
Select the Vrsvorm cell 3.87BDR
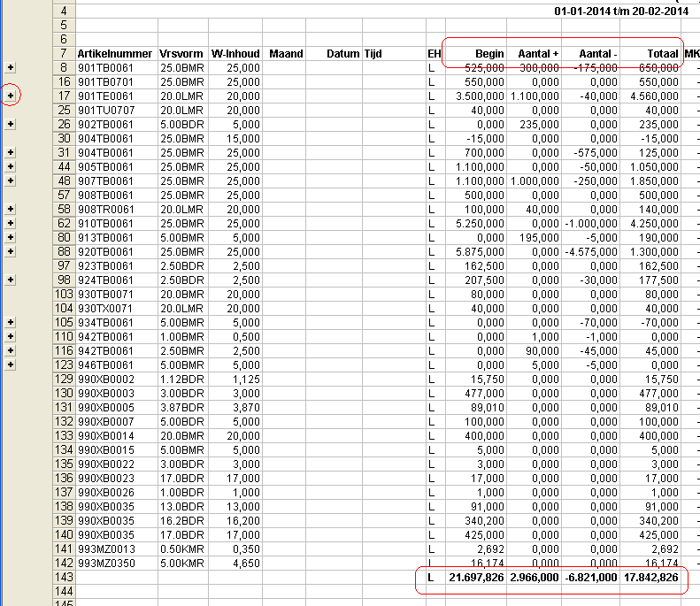coord(183,408)
